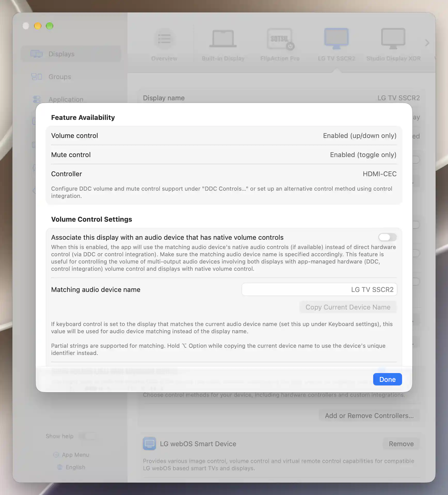Click the green zoom window button
The image size is (448, 495).
point(50,26)
